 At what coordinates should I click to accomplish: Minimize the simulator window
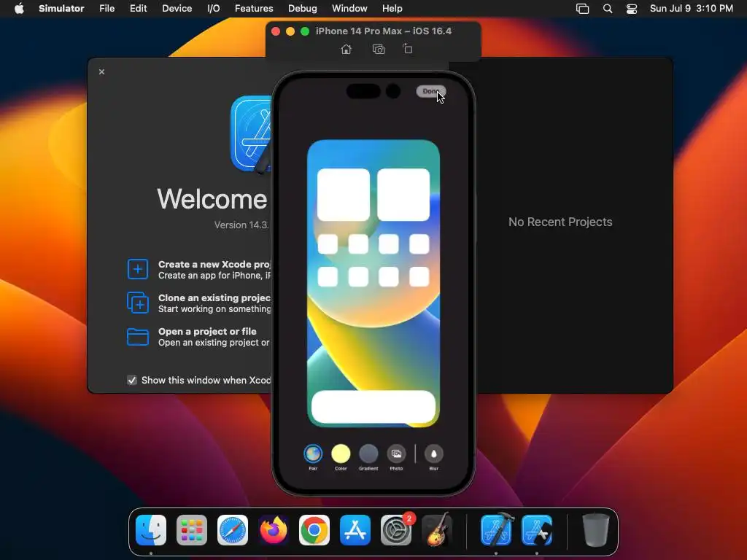pyautogui.click(x=290, y=31)
